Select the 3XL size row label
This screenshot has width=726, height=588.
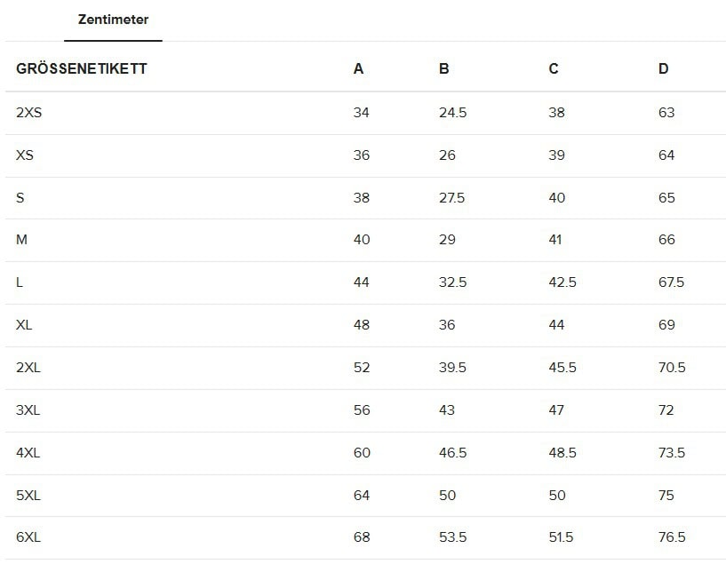(28, 410)
